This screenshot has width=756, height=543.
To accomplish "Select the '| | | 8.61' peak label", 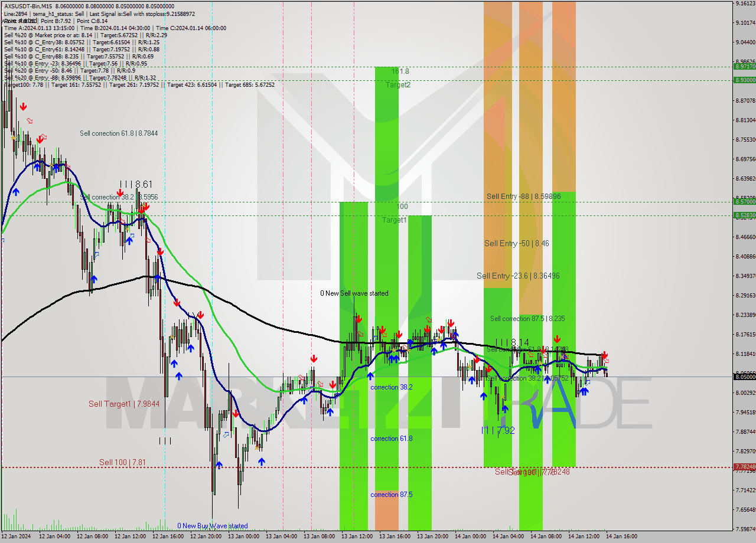I will 135,184.
